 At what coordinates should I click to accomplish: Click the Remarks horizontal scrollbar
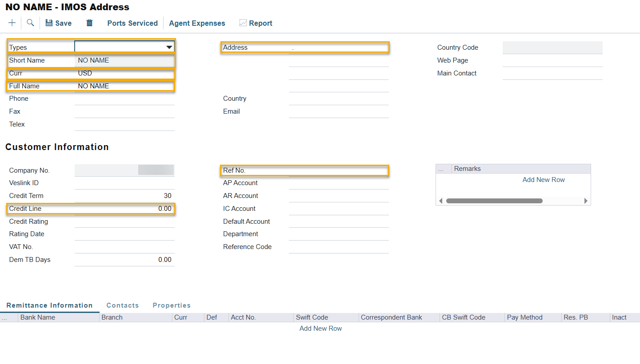494,201
